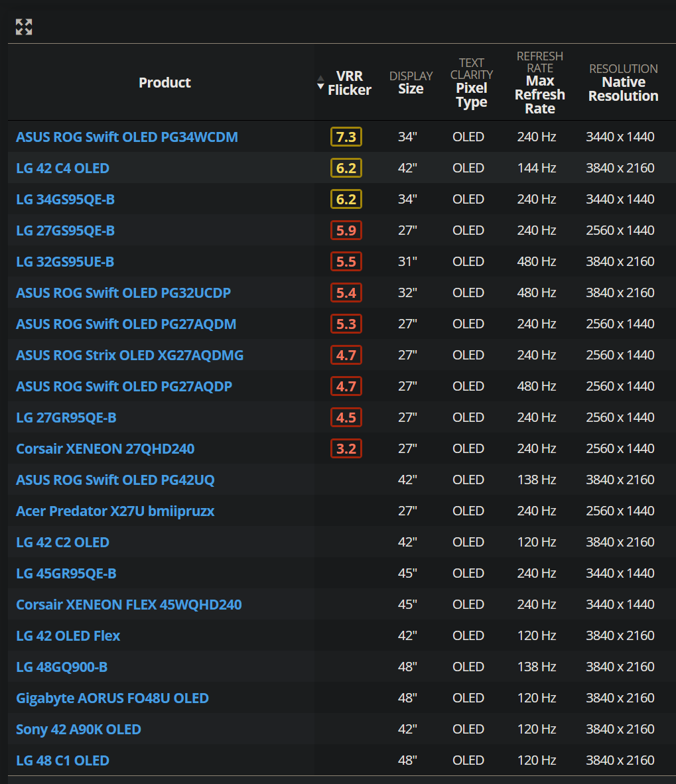The width and height of the screenshot is (676, 784).
Task: Select 480 Hz cell in PG27AQDP row
Action: tap(537, 387)
